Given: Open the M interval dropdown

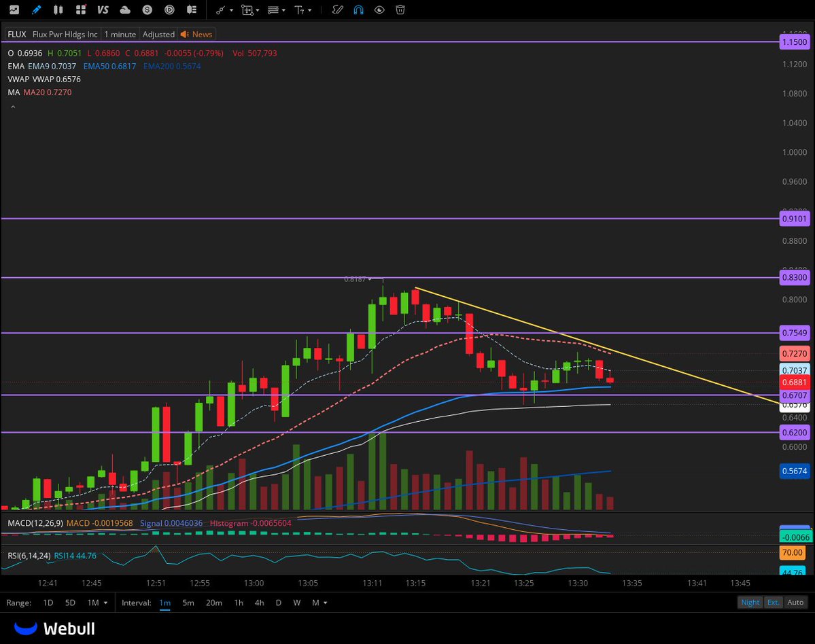Looking at the screenshot, I should point(319,603).
